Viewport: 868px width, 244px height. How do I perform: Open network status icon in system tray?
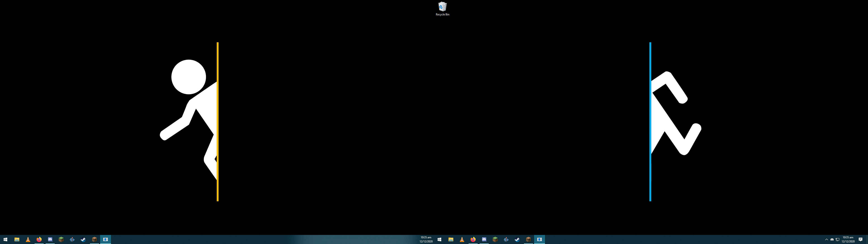coord(837,240)
